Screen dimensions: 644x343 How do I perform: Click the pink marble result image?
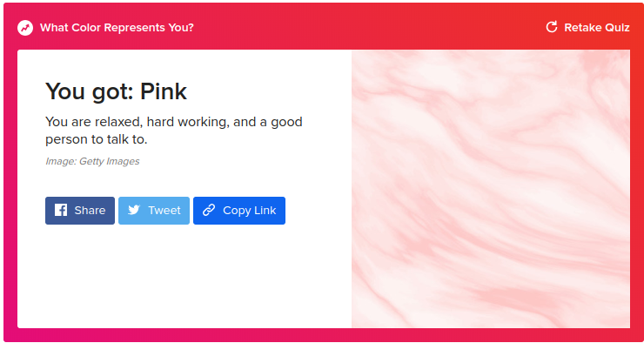[x=490, y=189]
